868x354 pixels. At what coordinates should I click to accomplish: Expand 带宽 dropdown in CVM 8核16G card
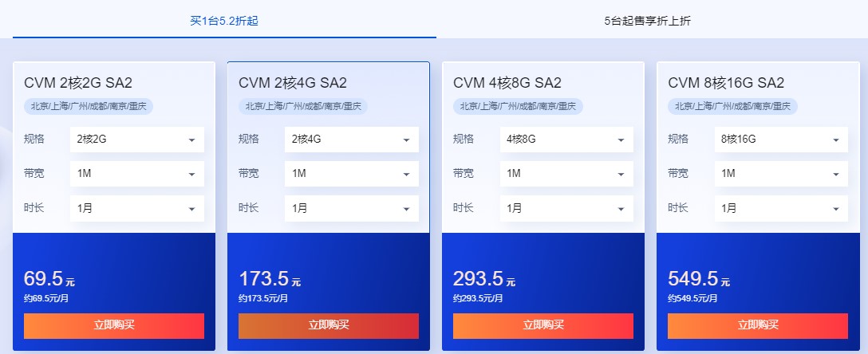781,174
